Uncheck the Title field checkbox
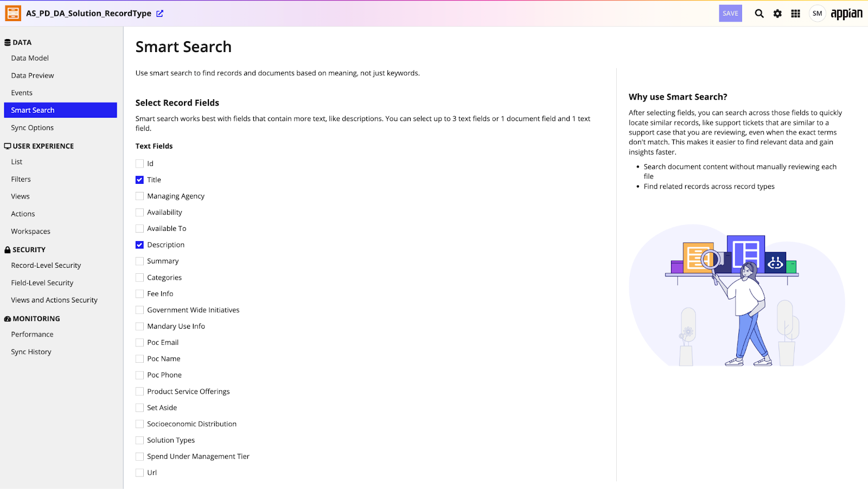 point(139,179)
